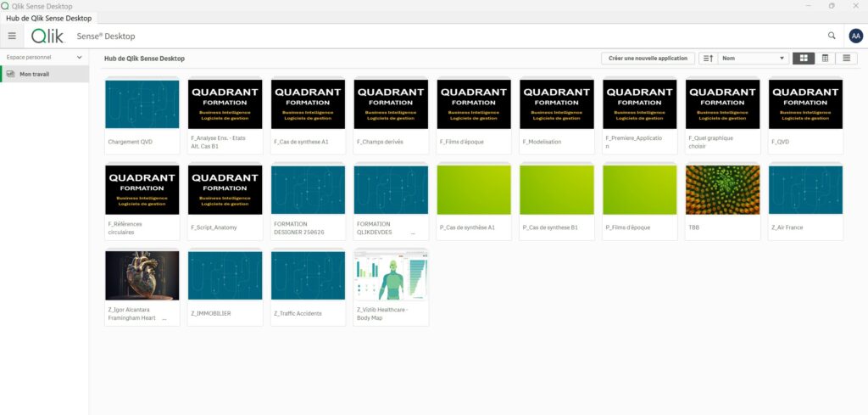Image resolution: width=868 pixels, height=415 pixels.
Task: Click the sidebar Mon travail work icon
Action: 10,74
